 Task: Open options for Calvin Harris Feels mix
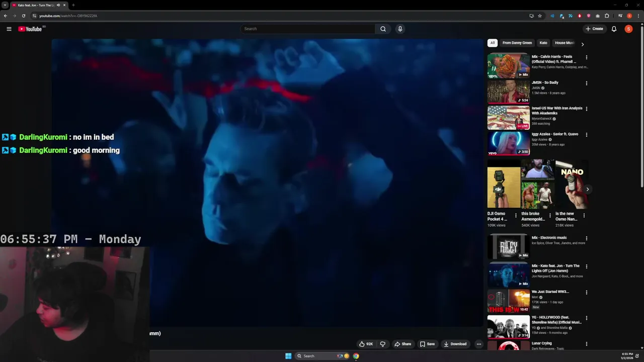[586, 57]
